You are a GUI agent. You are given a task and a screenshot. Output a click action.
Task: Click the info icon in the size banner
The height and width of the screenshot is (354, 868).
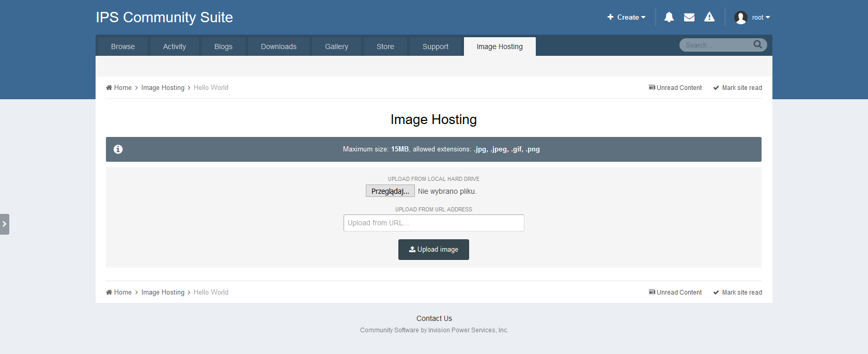[x=118, y=149]
